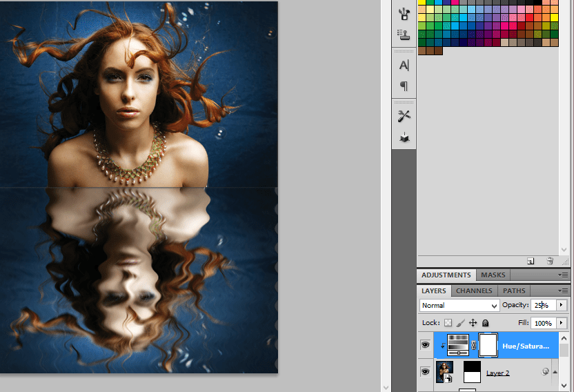Switch to the Adjustments tab

coord(446,275)
